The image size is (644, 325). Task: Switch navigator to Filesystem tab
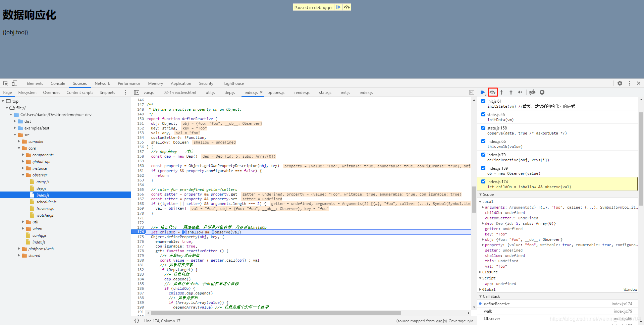point(27,93)
